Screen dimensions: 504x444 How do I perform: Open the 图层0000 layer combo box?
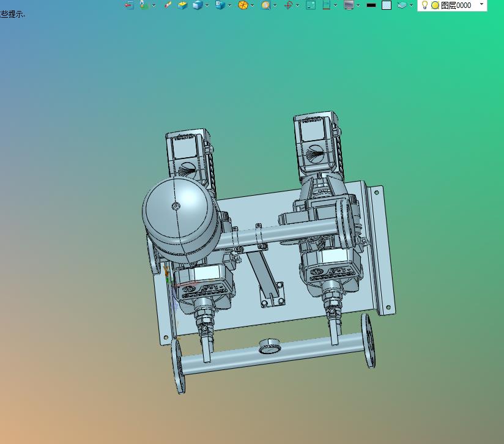point(452,5)
